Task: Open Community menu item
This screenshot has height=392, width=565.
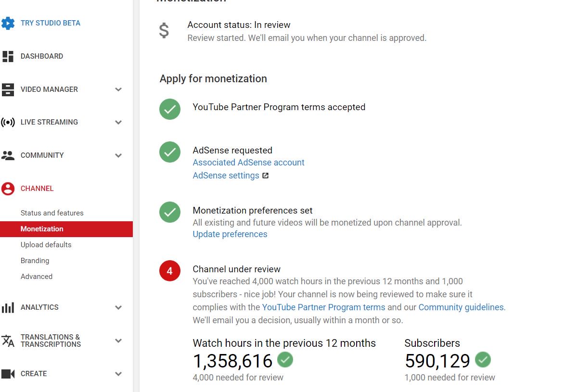Action: coord(42,155)
